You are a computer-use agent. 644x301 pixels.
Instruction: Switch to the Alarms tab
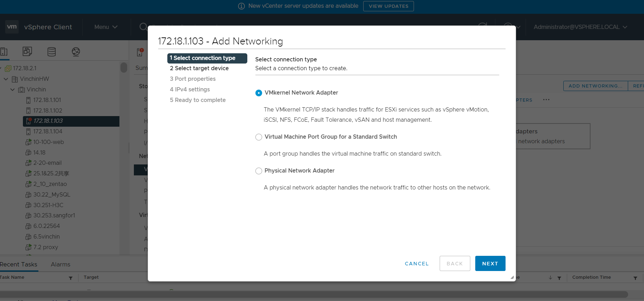click(61, 265)
